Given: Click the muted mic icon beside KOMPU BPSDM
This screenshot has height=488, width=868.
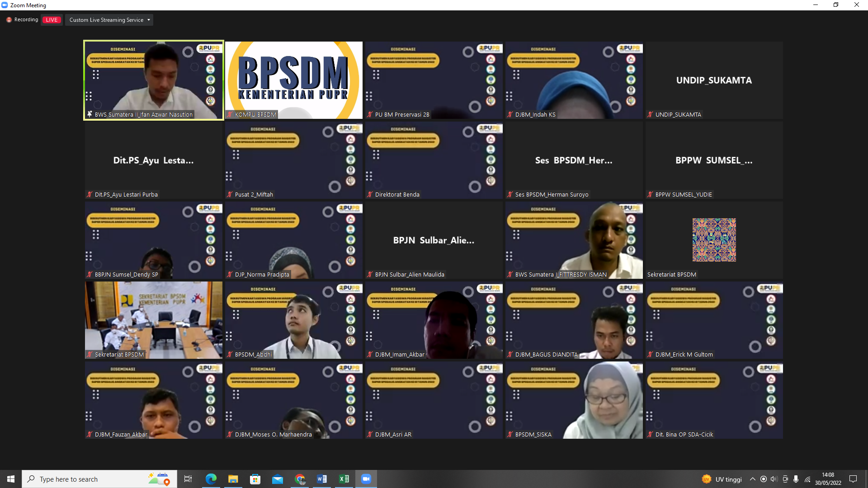Looking at the screenshot, I should [230, 115].
